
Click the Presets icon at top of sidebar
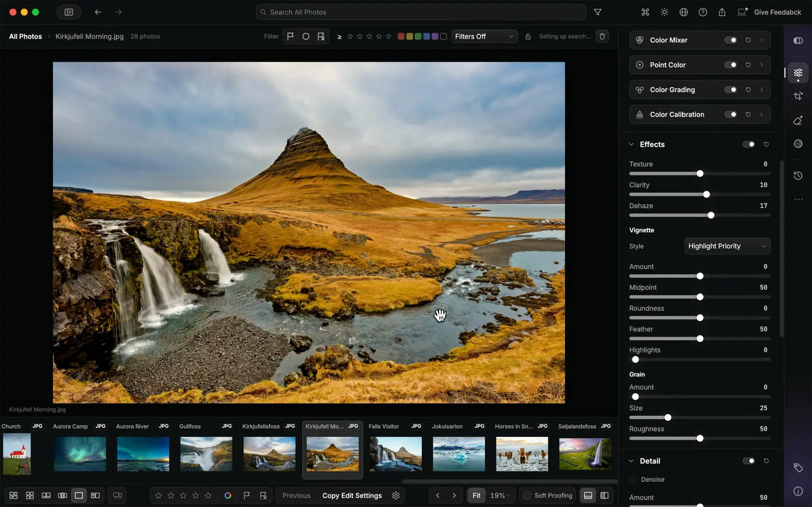tap(798, 40)
